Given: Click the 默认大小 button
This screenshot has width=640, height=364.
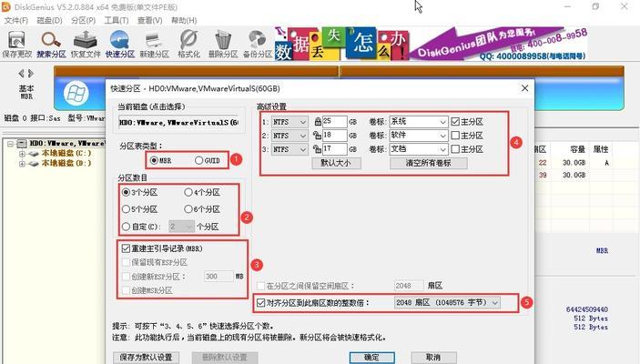Looking at the screenshot, I should pos(336,163).
